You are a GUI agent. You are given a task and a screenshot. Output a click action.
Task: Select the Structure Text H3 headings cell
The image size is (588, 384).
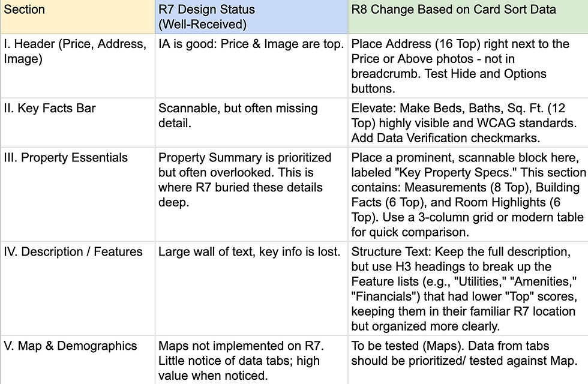(x=468, y=289)
